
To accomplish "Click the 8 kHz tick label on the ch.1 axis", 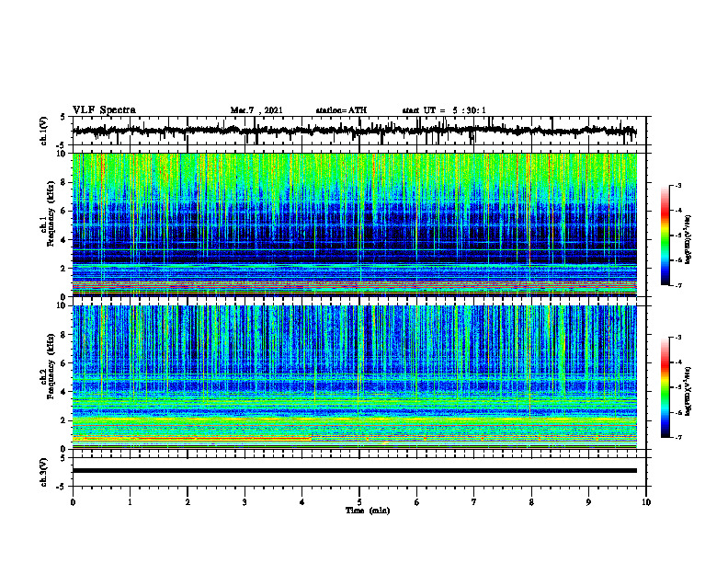I will [64, 182].
